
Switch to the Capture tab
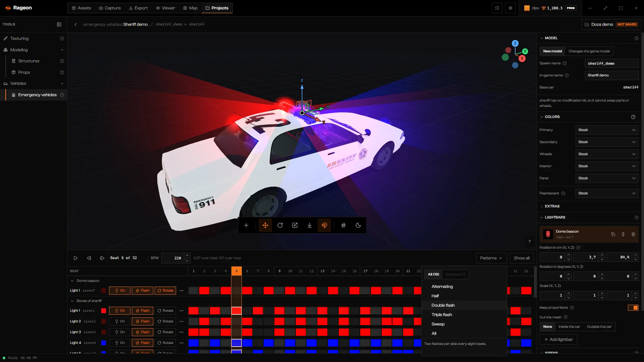110,8
